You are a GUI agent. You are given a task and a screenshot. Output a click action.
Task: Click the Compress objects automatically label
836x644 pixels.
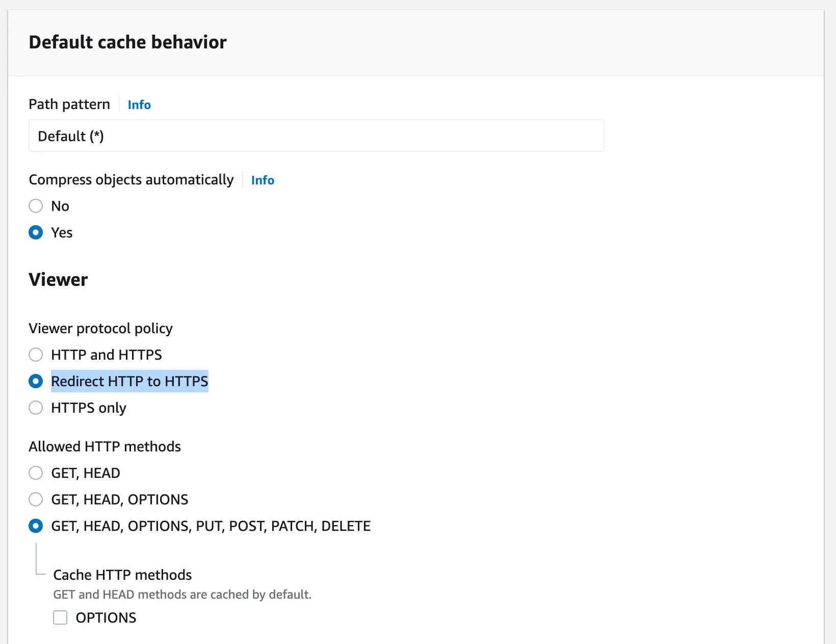[x=131, y=180]
